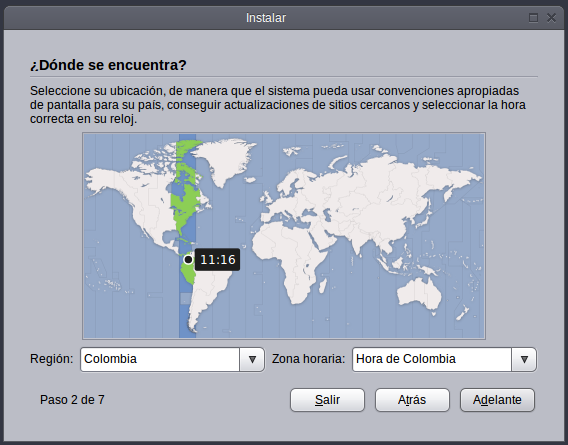The image size is (568, 445).
Task: Expand the Zona horaria dropdown arrow
Action: (x=524, y=359)
